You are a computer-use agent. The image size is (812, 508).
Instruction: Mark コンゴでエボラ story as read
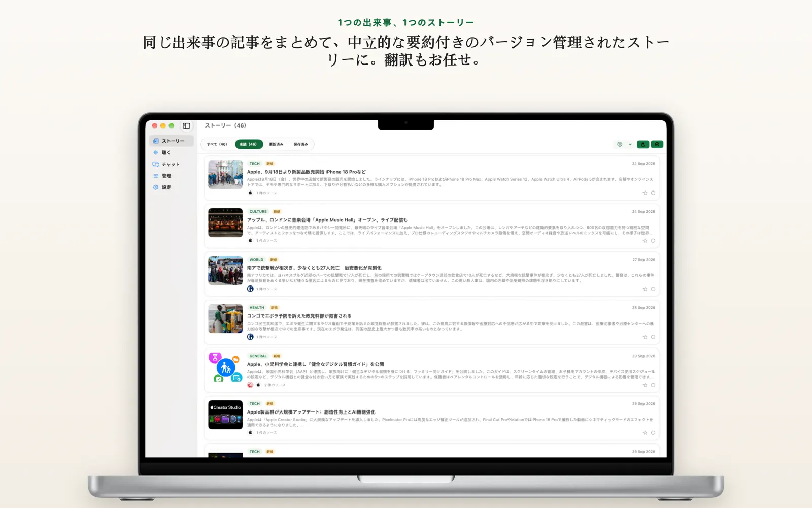(x=653, y=337)
